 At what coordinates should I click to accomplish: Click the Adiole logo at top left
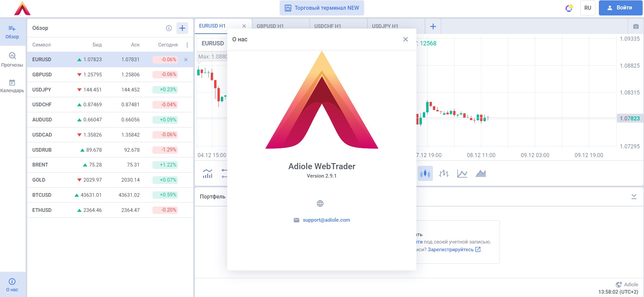[22, 8]
